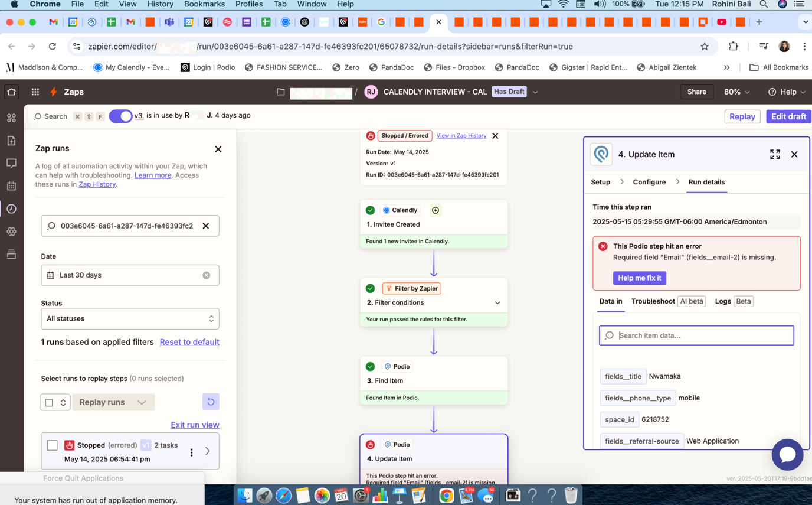Open the Help menu dropdown
812x505 pixels.
pos(786,92)
